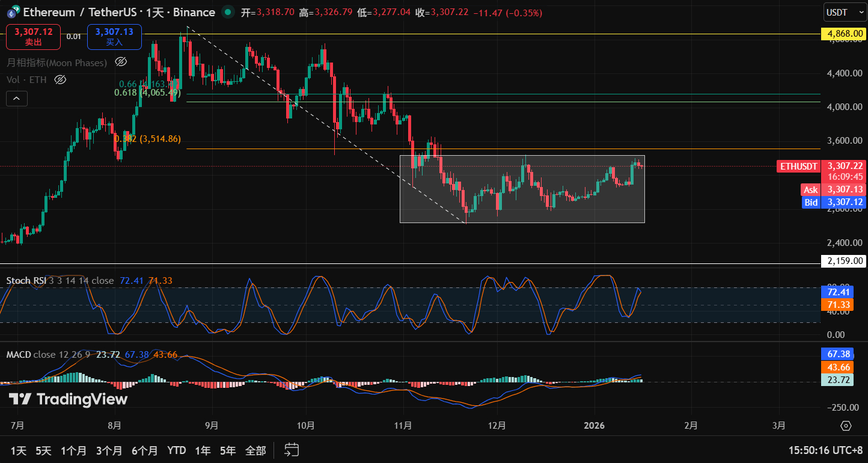Click the MACD histogram 23.72 axis value
The image size is (868, 463).
coord(836,380)
